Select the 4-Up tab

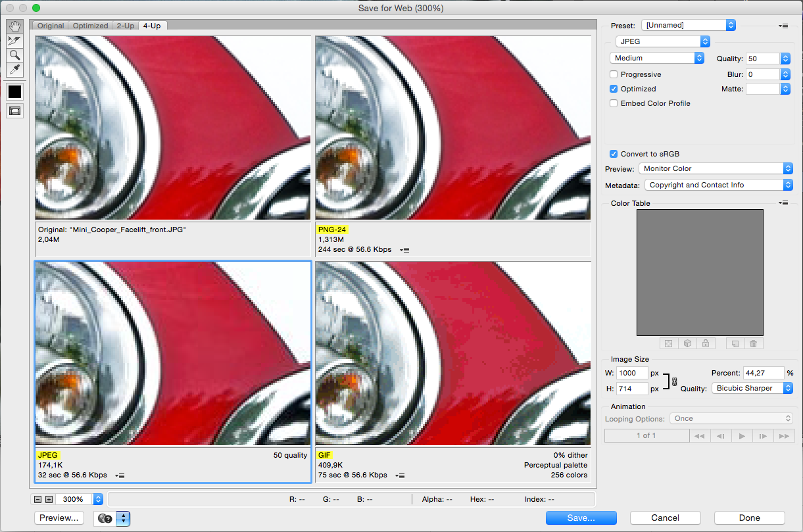152,26
